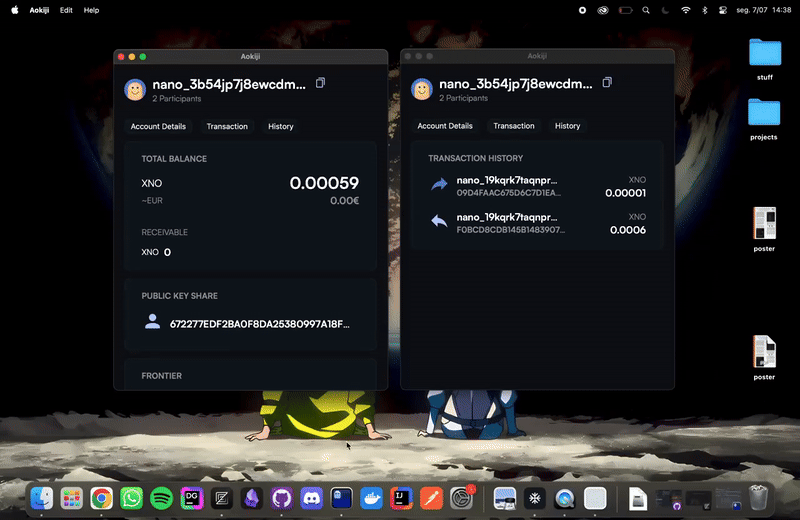Open History tab in left window
The width and height of the screenshot is (800, 520).
pyautogui.click(x=281, y=126)
